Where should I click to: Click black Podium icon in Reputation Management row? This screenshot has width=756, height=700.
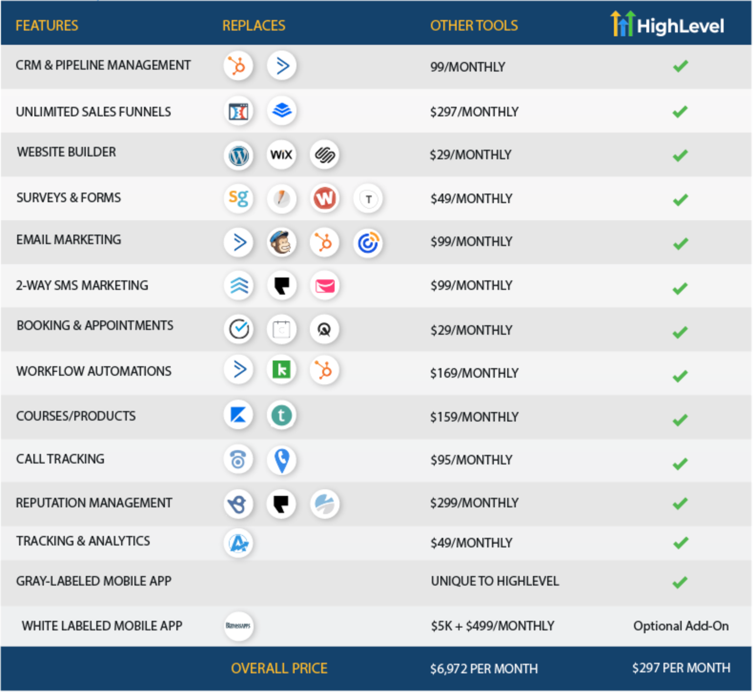coord(281,504)
